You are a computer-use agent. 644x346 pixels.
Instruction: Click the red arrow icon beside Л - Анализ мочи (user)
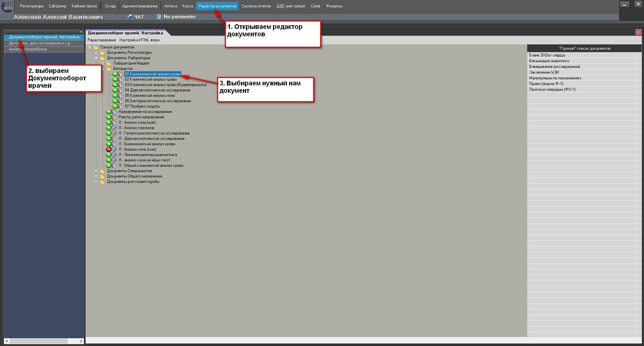tap(108, 149)
